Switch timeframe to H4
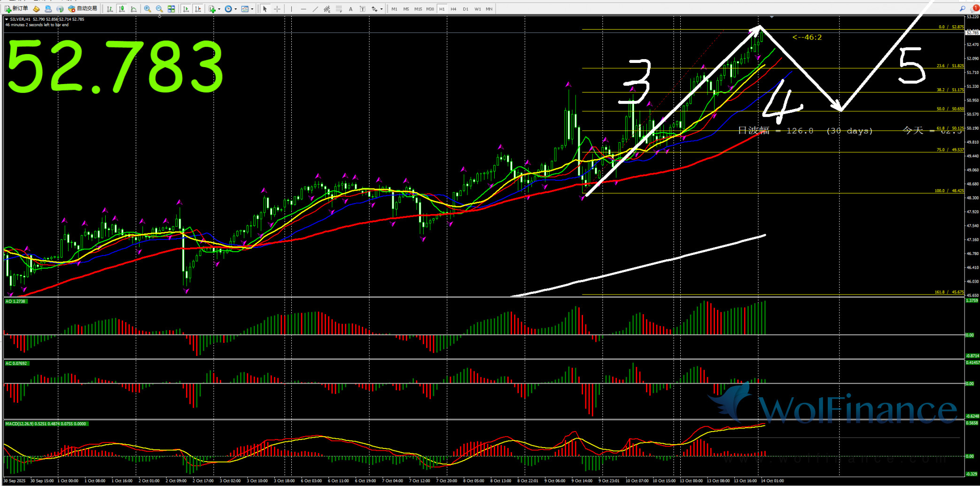This screenshot has width=980, height=486. tap(453, 9)
